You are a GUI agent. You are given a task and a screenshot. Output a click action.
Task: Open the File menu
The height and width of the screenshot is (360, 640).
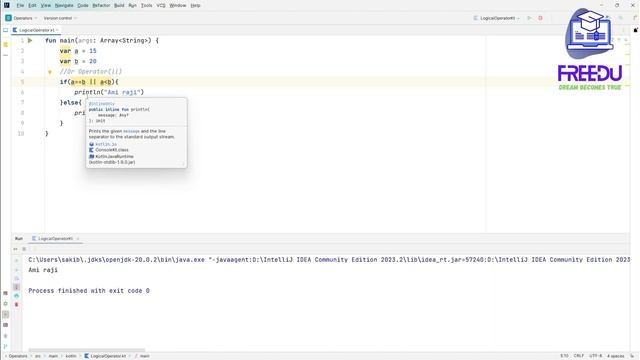pos(20,5)
